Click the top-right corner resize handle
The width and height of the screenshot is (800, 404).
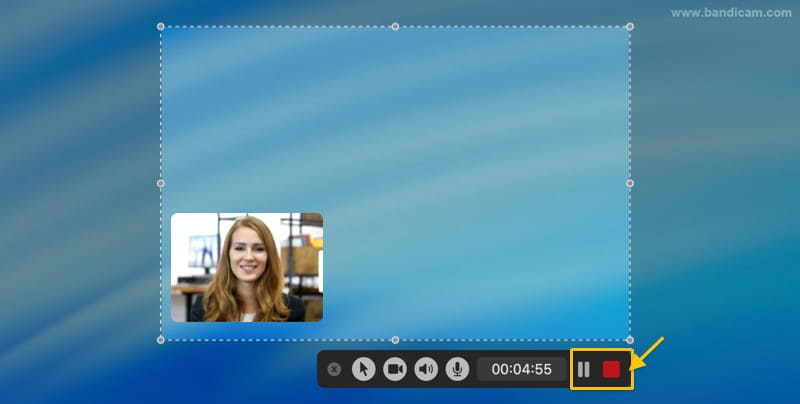point(629,27)
